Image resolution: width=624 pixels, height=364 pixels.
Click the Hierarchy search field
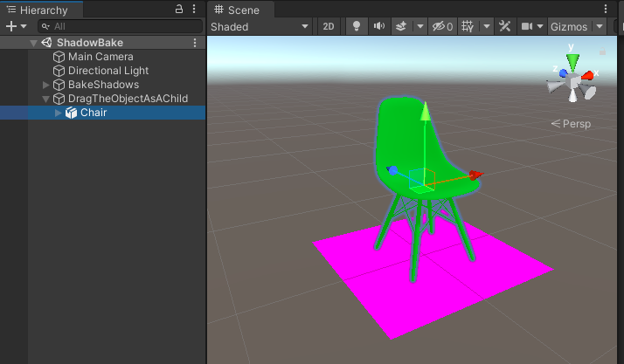click(x=121, y=27)
